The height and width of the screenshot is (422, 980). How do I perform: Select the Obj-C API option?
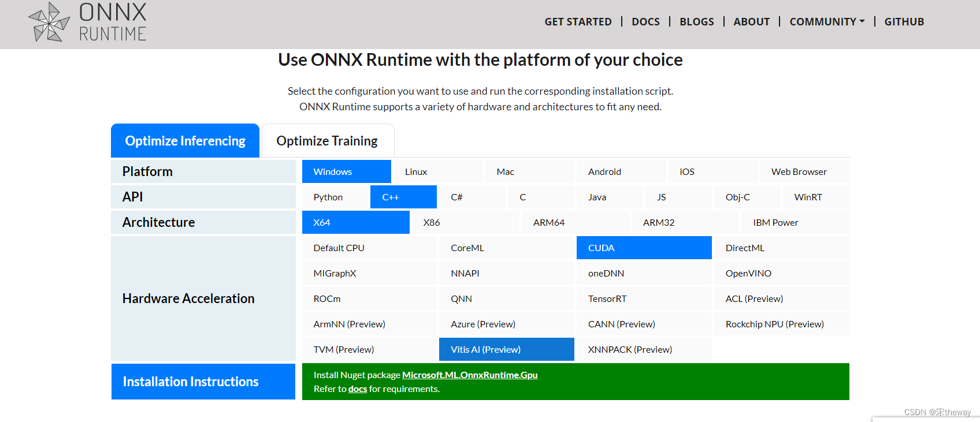point(747,197)
